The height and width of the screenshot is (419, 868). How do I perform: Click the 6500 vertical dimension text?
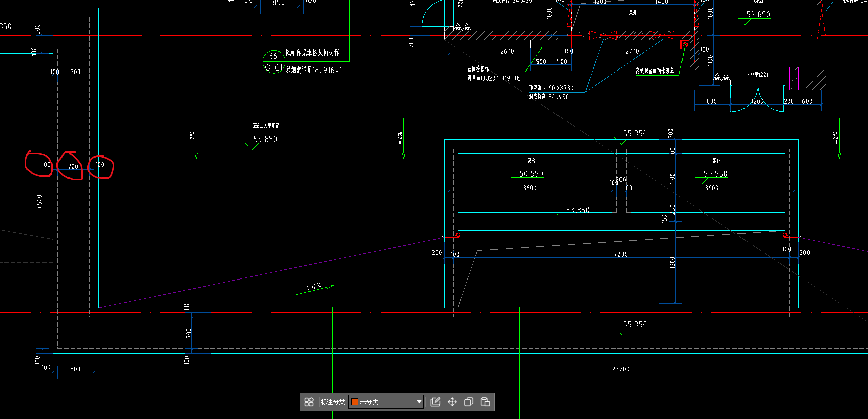(40, 201)
